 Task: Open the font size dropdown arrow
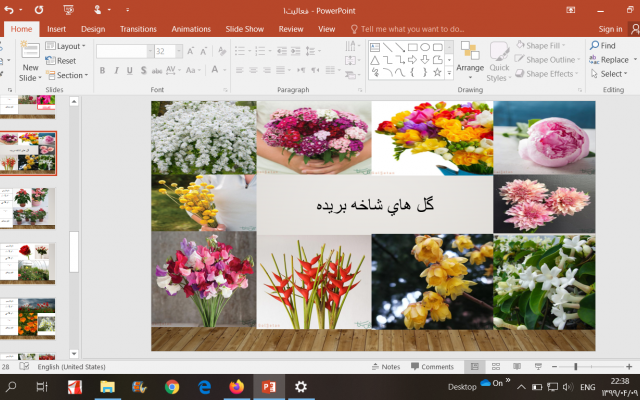179,51
